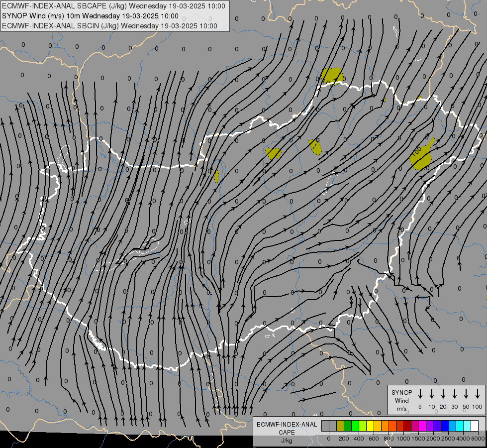Select the dark red CAPE legend swatch

tap(408, 426)
